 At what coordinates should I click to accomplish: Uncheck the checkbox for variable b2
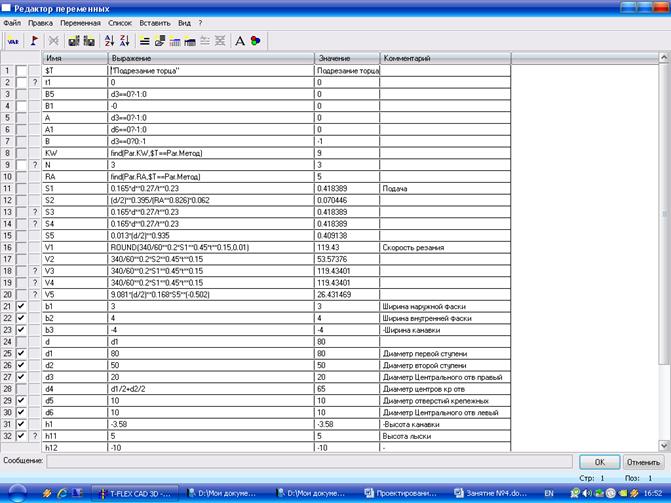pyautogui.click(x=21, y=318)
